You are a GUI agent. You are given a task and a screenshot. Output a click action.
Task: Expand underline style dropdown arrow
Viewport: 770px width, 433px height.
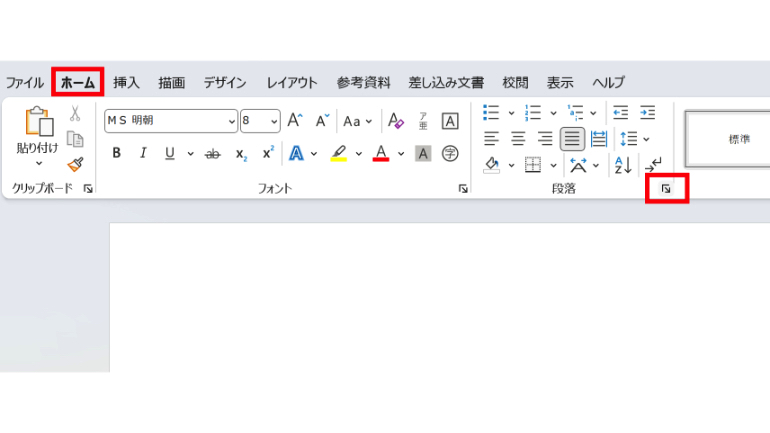point(190,154)
